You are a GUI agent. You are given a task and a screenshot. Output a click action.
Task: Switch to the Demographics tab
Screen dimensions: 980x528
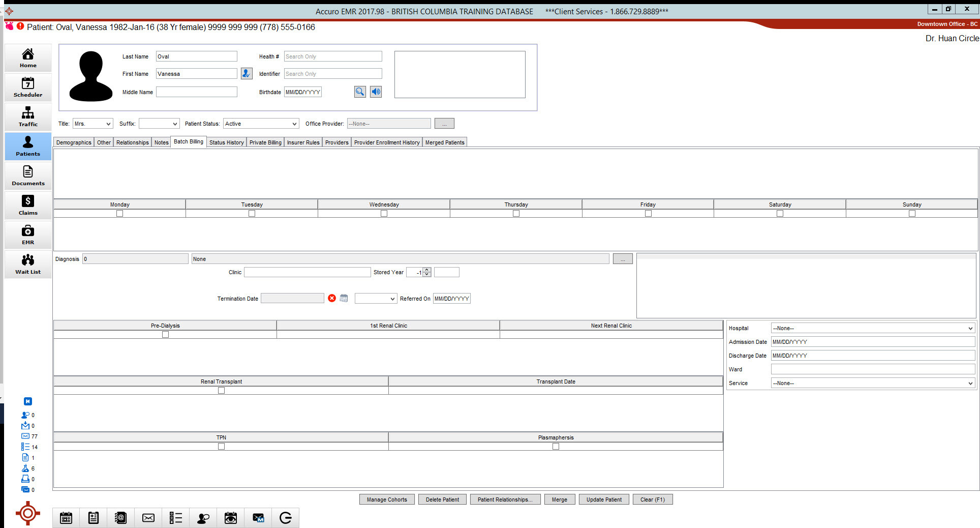point(74,142)
